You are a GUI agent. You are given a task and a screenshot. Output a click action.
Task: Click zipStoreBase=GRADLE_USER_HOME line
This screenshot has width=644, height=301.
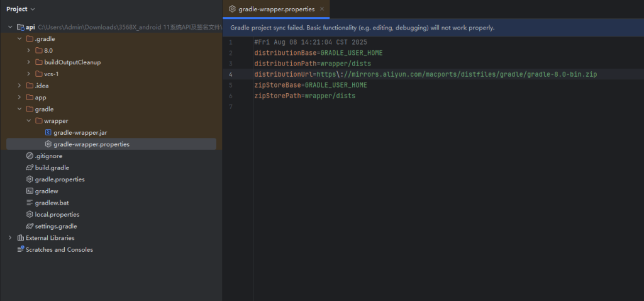click(x=311, y=85)
